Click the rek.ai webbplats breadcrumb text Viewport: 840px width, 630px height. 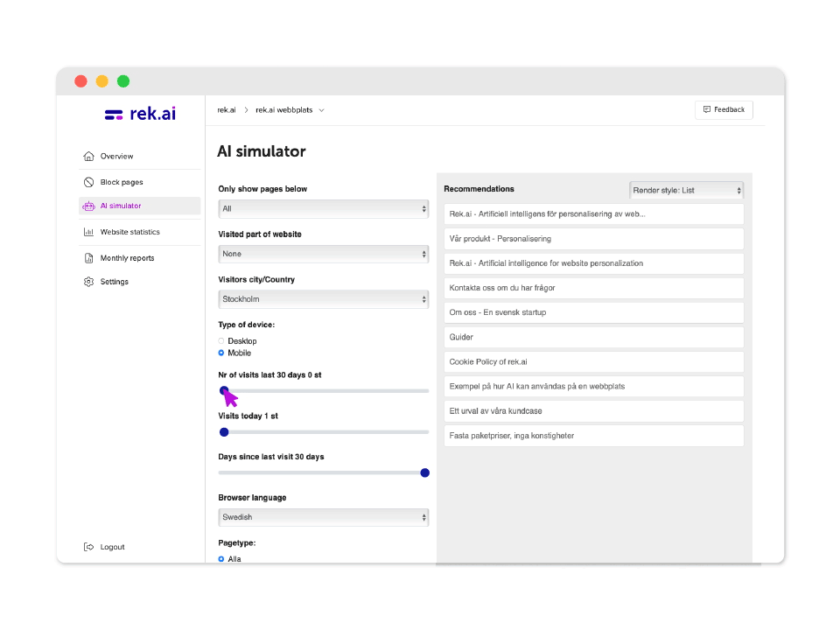(283, 110)
